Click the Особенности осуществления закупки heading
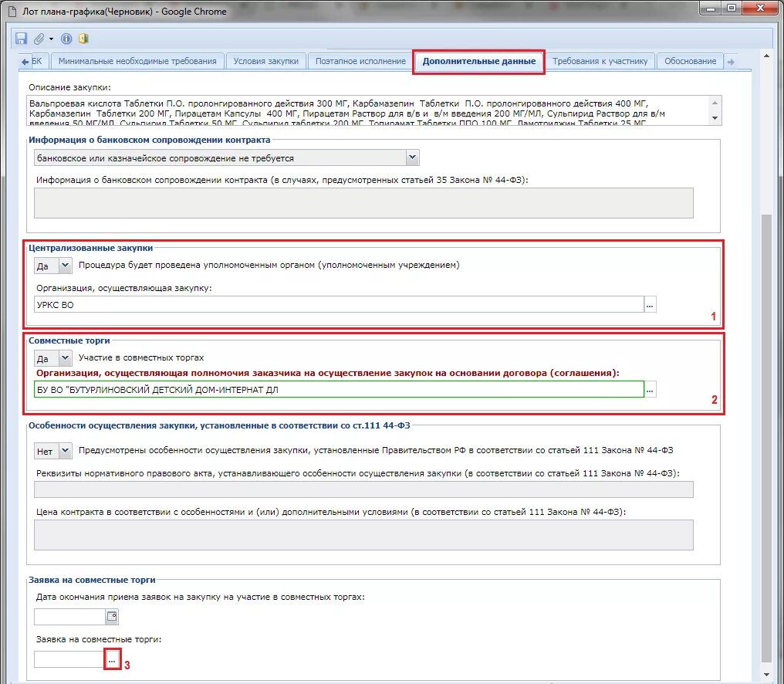The height and width of the screenshot is (684, 784). (219, 426)
